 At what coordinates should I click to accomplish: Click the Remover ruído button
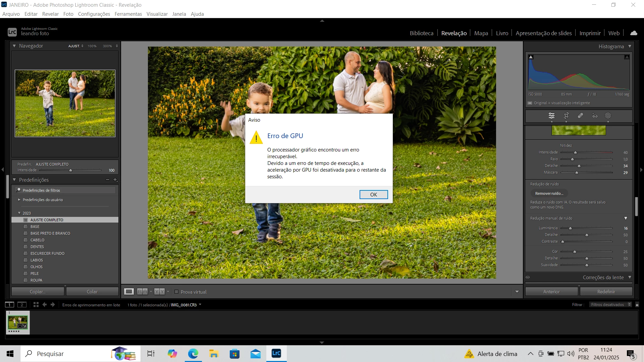click(x=549, y=193)
